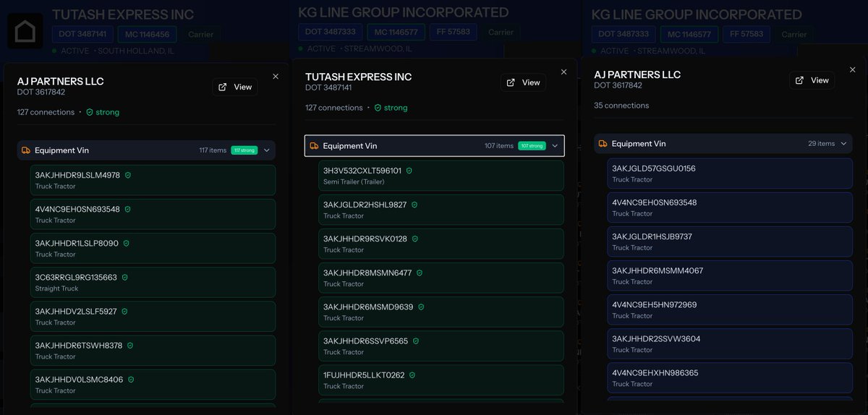Click the shield check next to 3H3V532CXLT596101
This screenshot has height=415, width=868.
pyautogui.click(x=409, y=171)
